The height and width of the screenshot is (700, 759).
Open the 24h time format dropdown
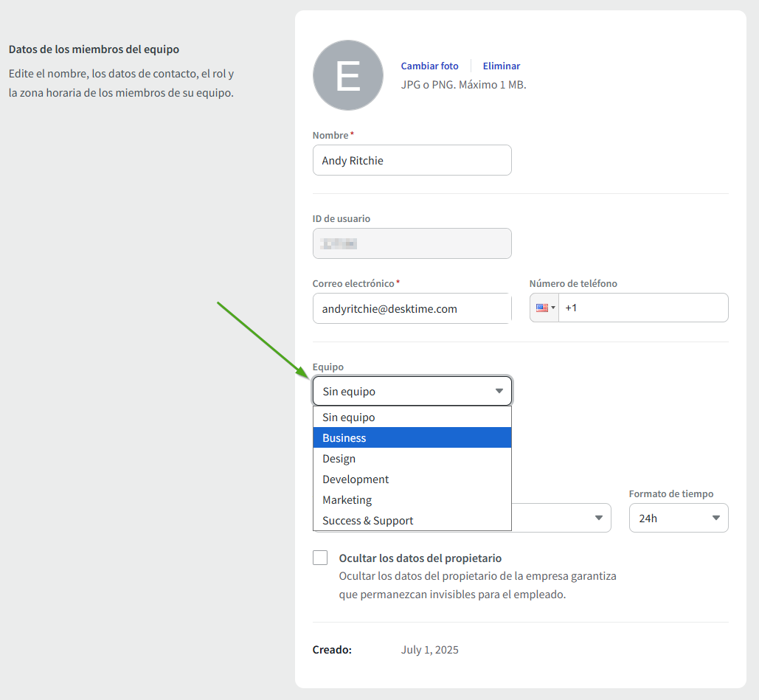[677, 518]
